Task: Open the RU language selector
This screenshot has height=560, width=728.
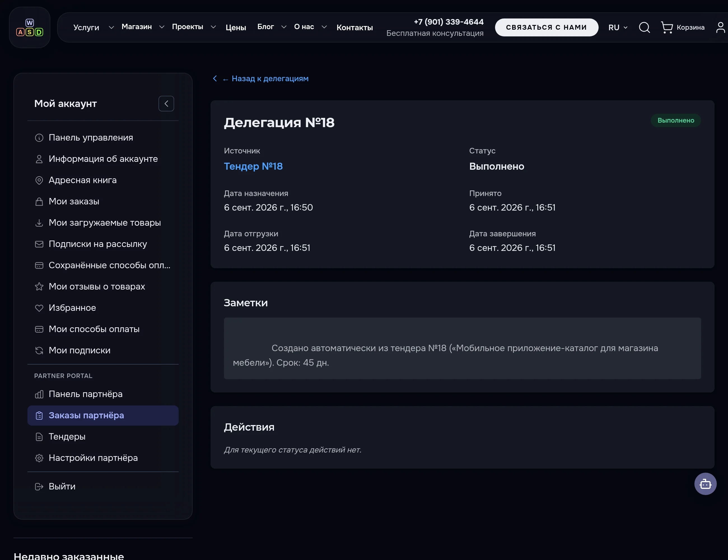Action: coord(618,27)
